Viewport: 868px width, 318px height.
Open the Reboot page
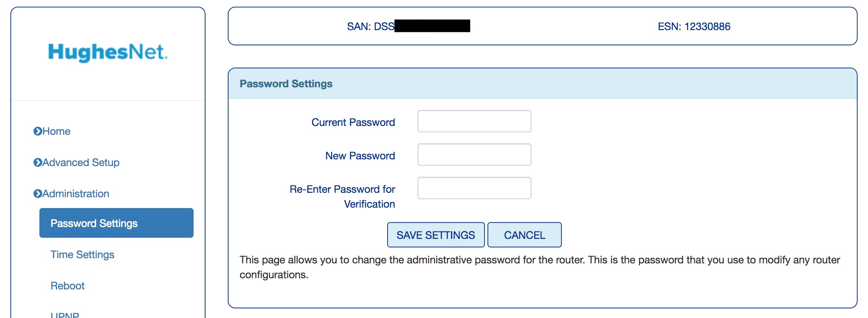click(x=68, y=286)
